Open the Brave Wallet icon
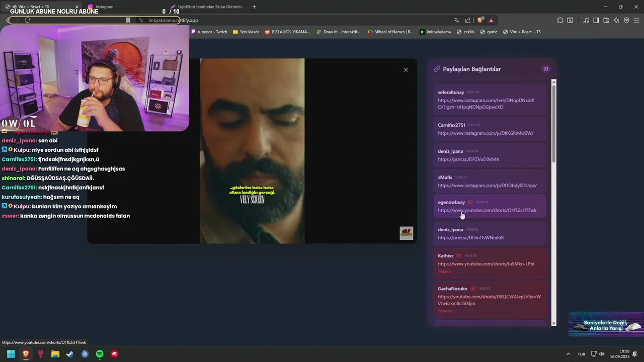This screenshot has height=362, width=644. pyautogui.click(x=606, y=20)
